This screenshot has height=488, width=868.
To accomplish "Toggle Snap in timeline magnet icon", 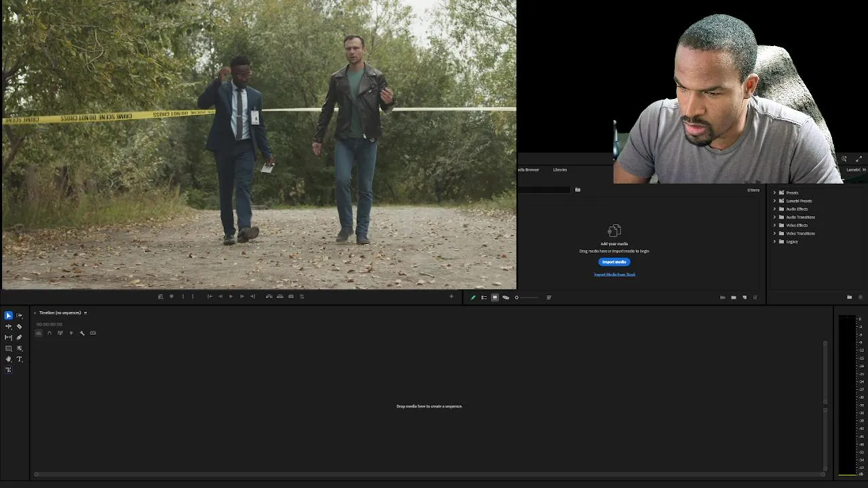I will coord(50,333).
